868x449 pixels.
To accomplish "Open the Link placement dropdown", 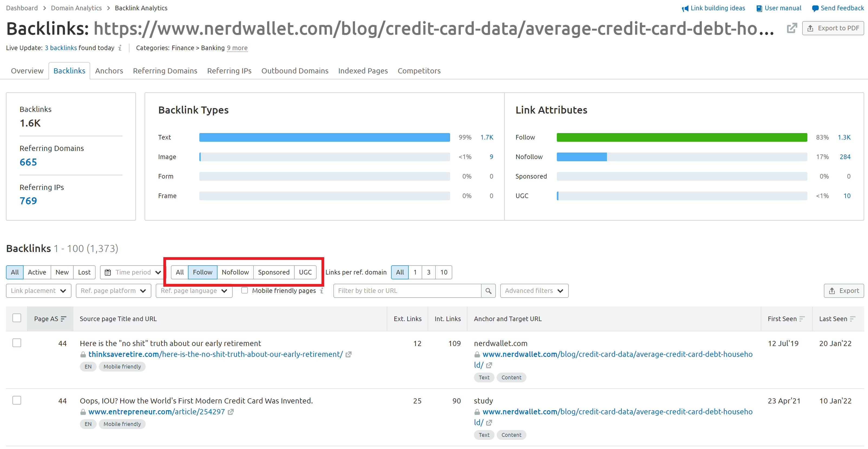I will point(38,290).
